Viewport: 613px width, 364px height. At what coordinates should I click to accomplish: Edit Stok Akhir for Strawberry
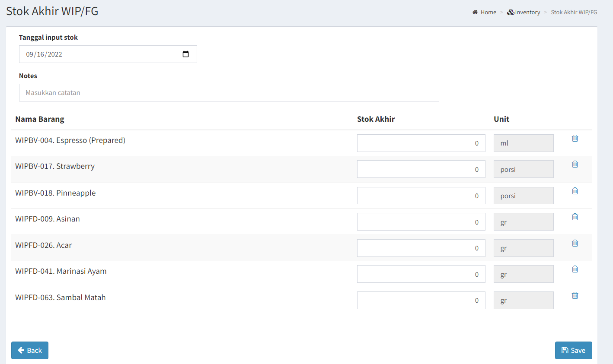[x=421, y=169]
